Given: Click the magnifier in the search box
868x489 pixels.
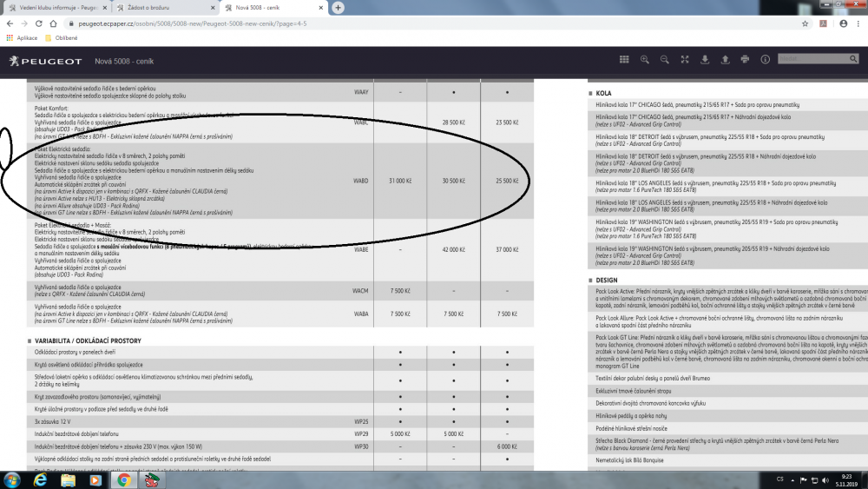Looking at the screenshot, I should click(853, 59).
